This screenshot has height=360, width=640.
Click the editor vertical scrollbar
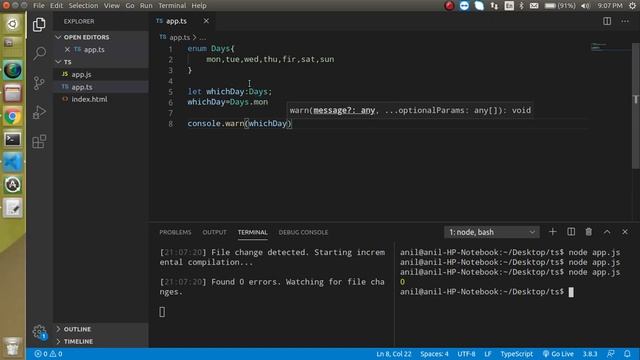pos(636,105)
